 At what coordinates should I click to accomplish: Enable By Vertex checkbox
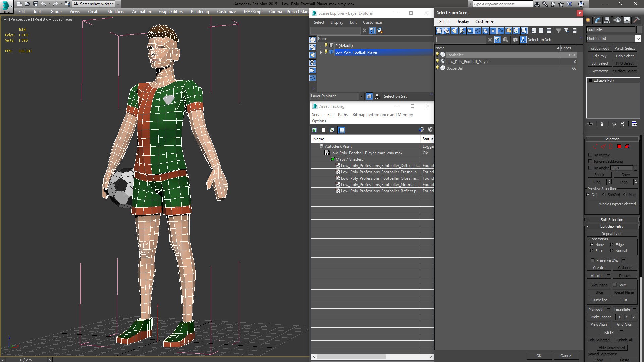pyautogui.click(x=590, y=155)
